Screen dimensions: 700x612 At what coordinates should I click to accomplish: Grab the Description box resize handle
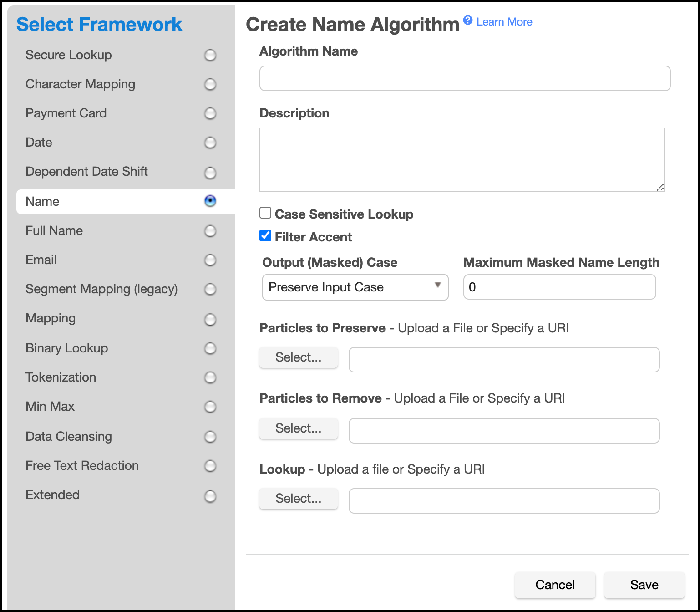[x=660, y=187]
